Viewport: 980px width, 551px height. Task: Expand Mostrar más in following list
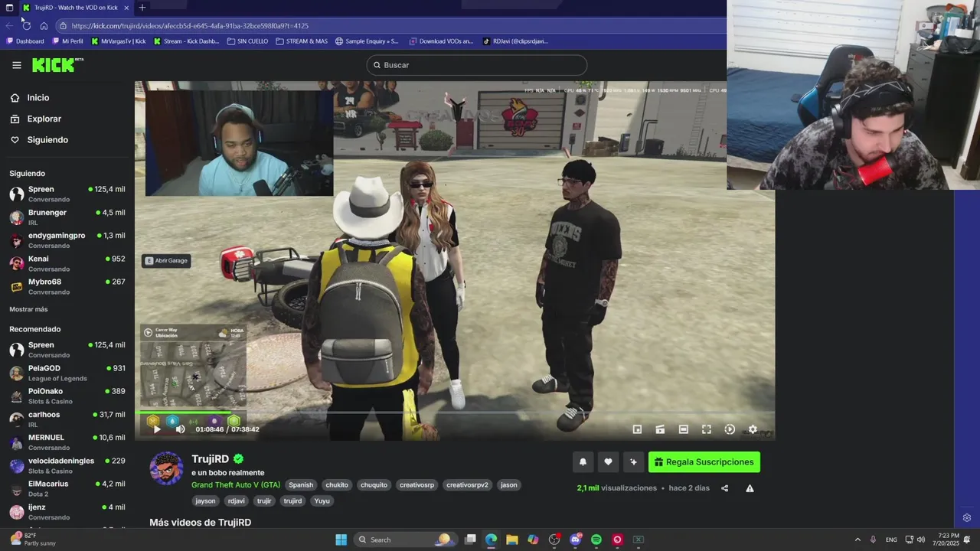point(28,309)
